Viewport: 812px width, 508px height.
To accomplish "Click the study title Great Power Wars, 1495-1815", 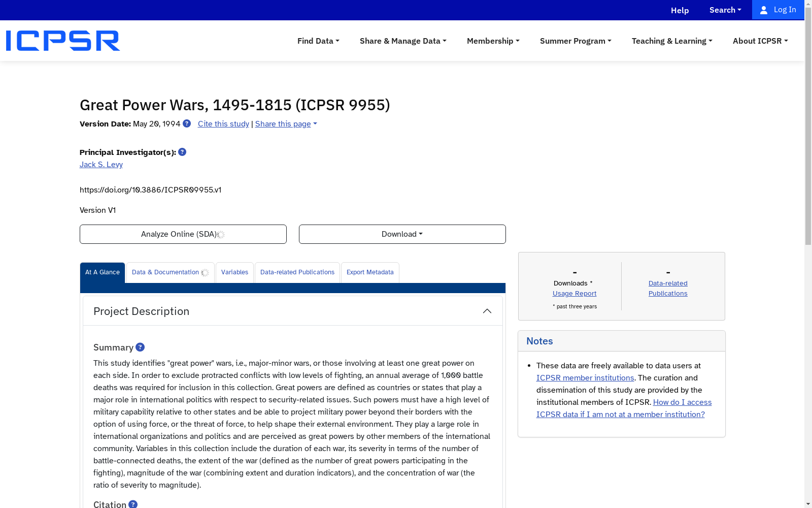I will [235, 105].
